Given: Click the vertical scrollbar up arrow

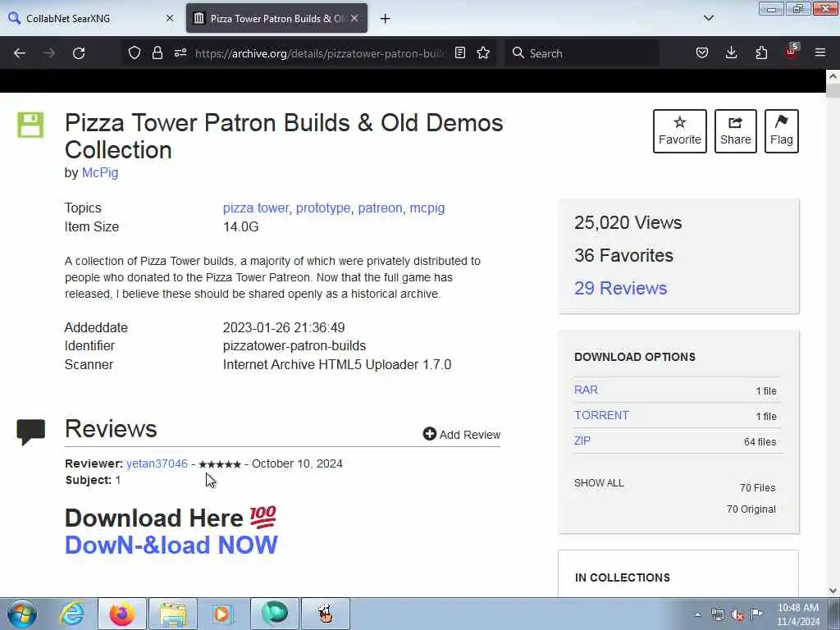Looking at the screenshot, I should tap(833, 76).
